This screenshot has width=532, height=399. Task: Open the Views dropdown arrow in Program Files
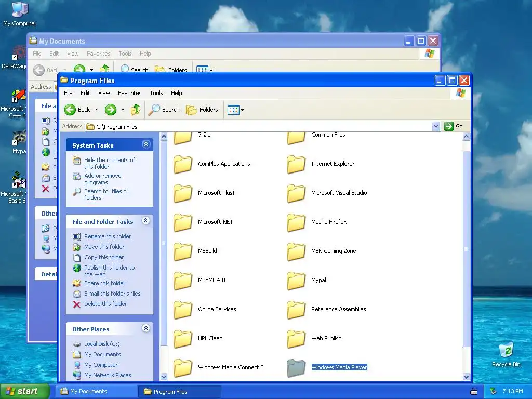242,110
